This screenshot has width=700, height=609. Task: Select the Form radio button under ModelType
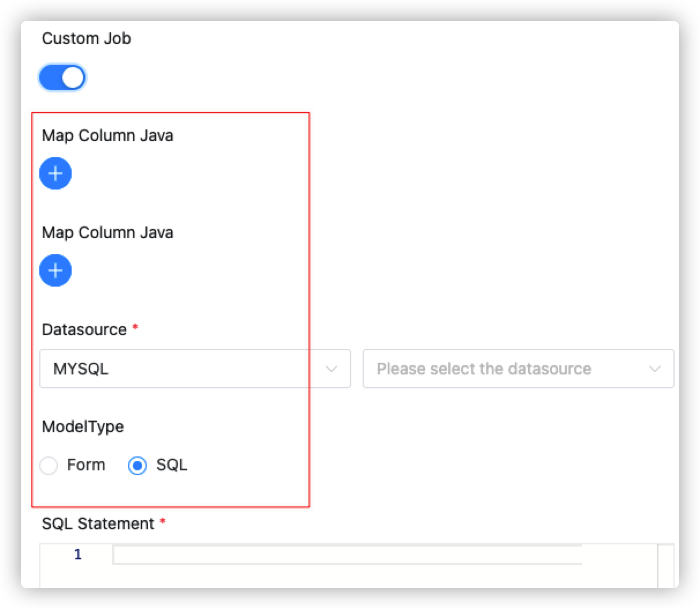[49, 465]
